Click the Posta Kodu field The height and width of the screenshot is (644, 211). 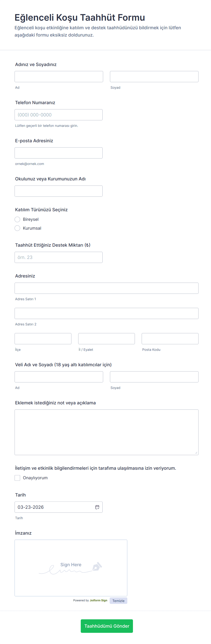click(170, 339)
